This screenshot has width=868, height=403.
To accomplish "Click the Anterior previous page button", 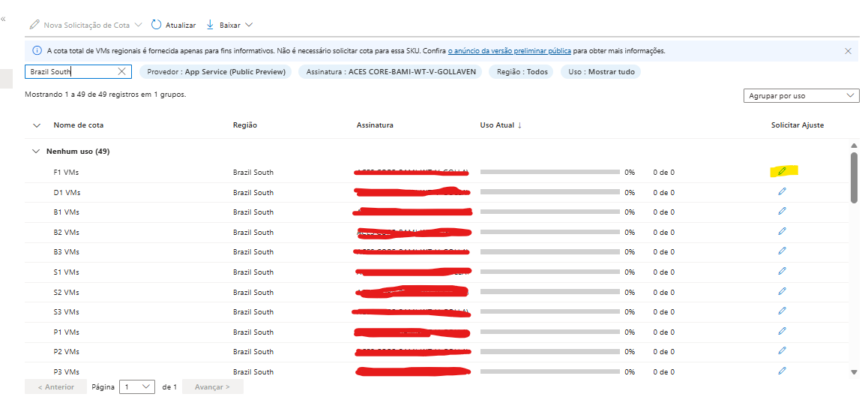I will point(56,387).
